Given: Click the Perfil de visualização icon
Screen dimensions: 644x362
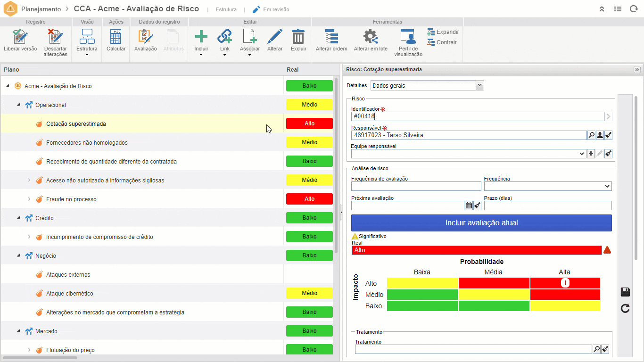Looking at the screenshot, I should tap(408, 36).
